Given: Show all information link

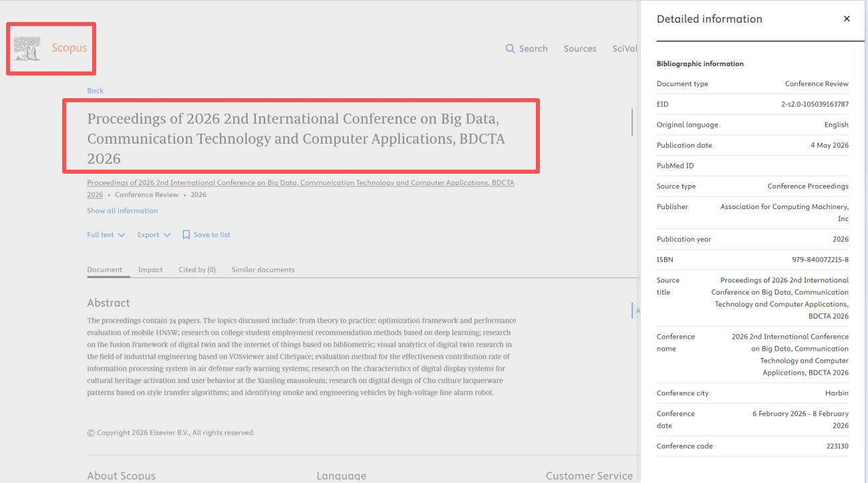Looking at the screenshot, I should 122,210.
